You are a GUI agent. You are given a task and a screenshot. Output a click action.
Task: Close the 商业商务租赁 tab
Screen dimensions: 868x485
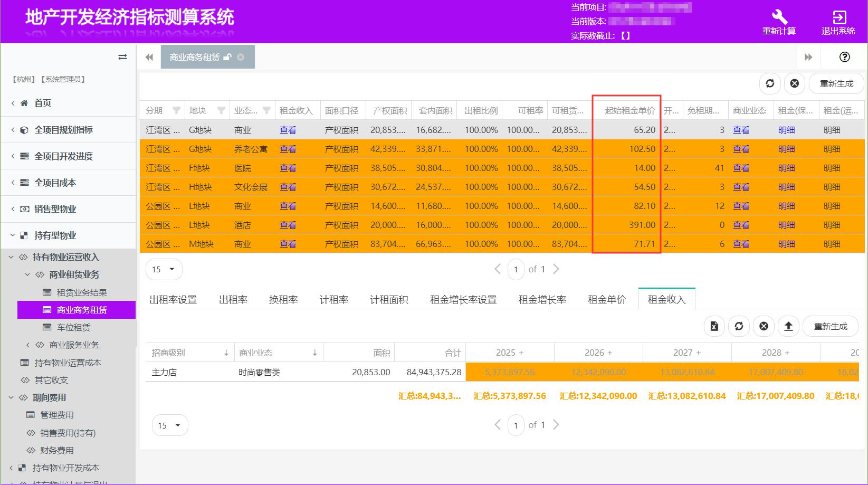241,57
